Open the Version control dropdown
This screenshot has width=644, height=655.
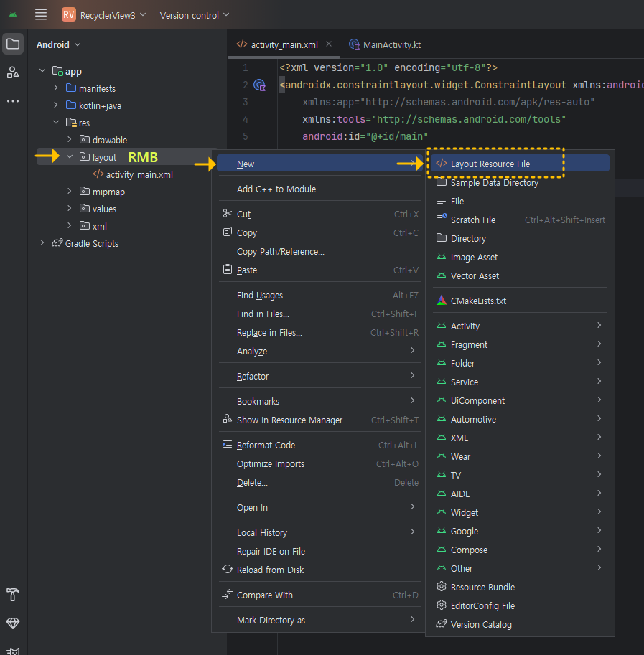(x=195, y=15)
